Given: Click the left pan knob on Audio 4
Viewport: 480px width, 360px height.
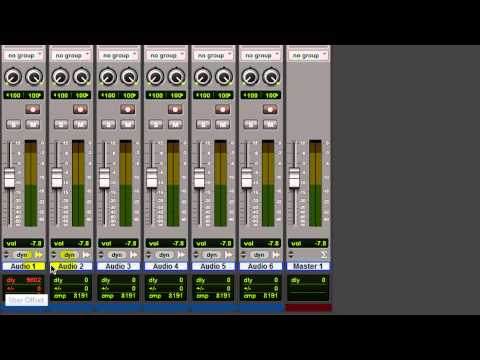Looking at the screenshot, I should coord(155,77).
